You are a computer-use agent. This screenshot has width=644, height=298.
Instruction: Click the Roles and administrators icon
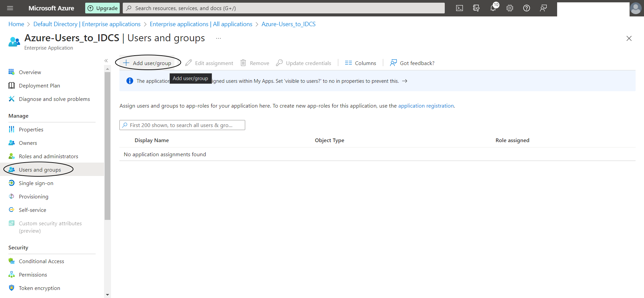pyautogui.click(x=11, y=156)
